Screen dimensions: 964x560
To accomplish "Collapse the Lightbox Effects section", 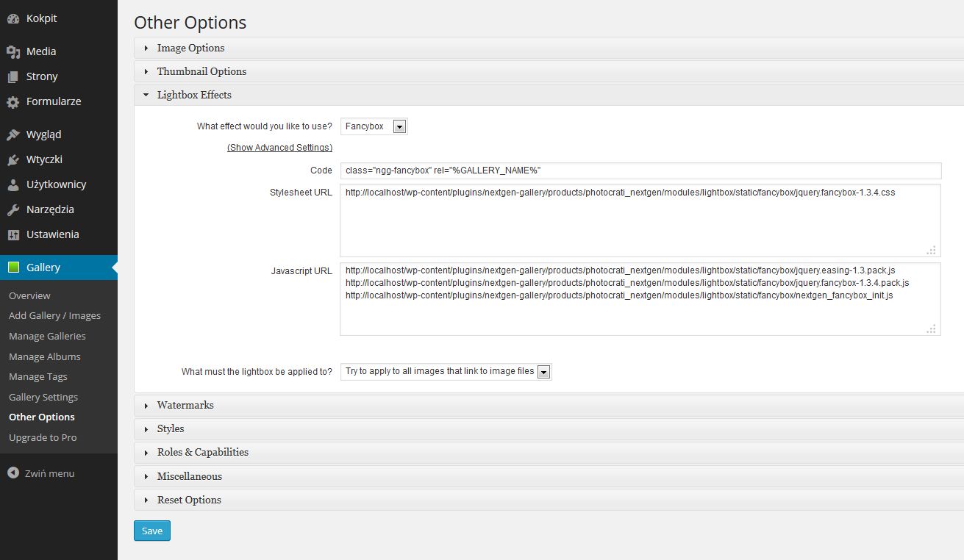I will point(549,95).
